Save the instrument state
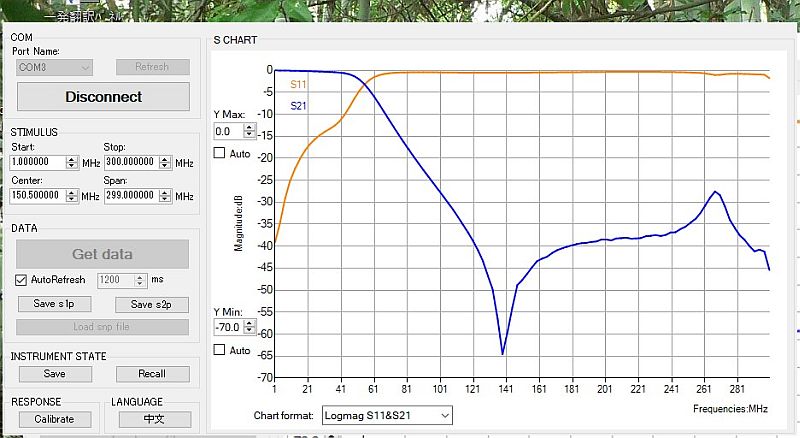 point(55,374)
